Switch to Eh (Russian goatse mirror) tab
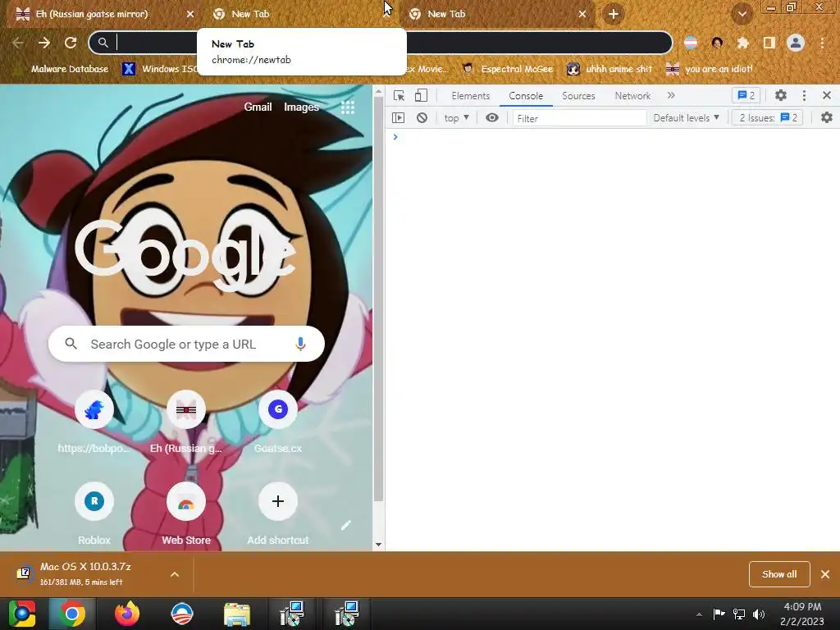This screenshot has width=840, height=630. pyautogui.click(x=102, y=14)
